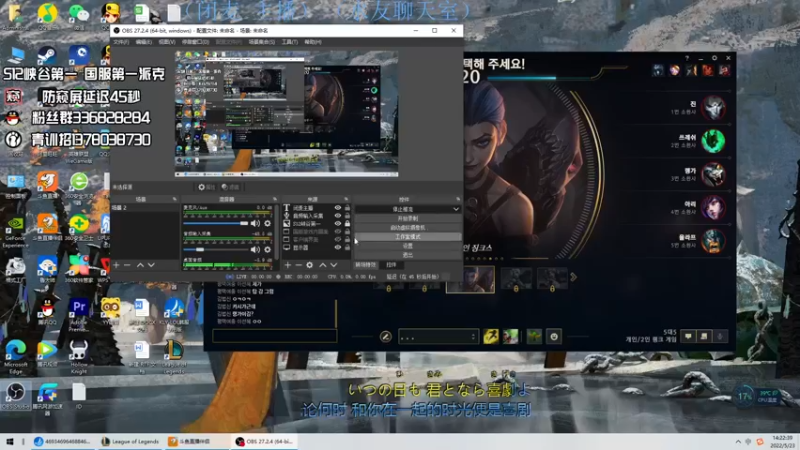
Task: Mute the 音频输入采集 mixer channel speaker icon
Action: [255, 249]
